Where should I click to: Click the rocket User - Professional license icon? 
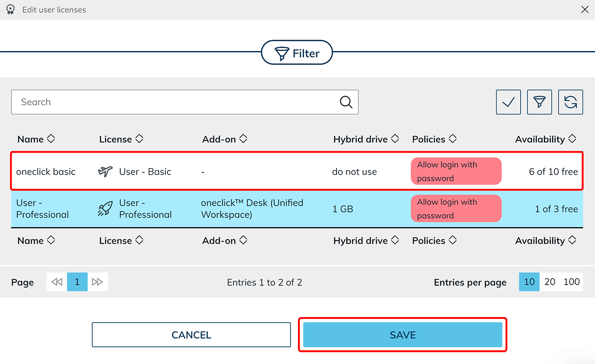click(106, 209)
